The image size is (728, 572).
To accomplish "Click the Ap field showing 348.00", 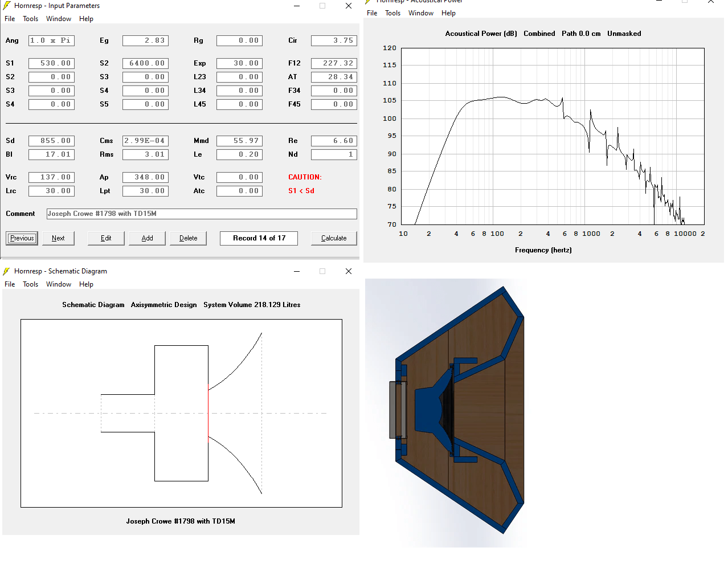I will [x=145, y=177].
